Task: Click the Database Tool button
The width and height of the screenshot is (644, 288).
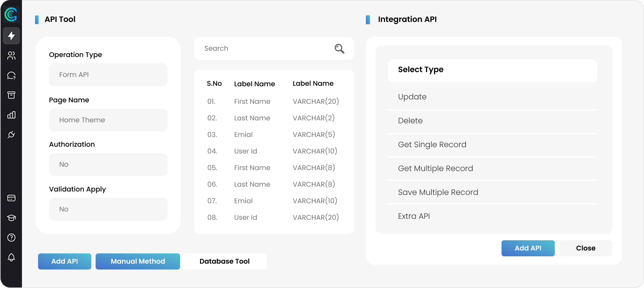Action: click(224, 261)
